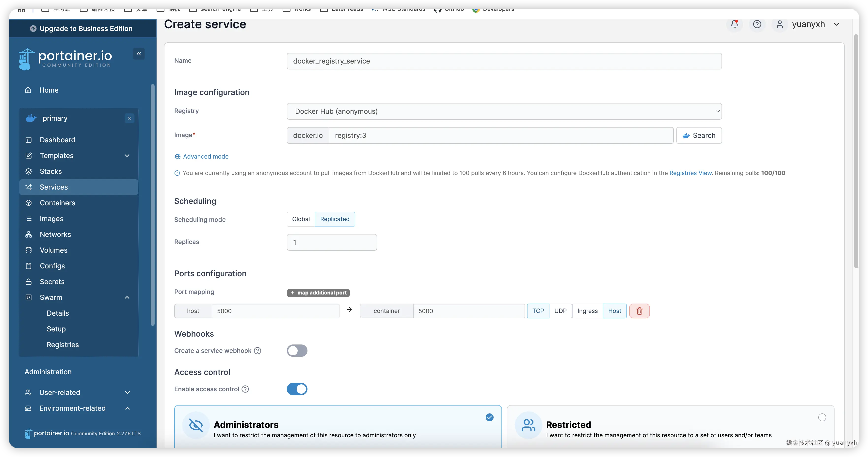Open the Networks section
This screenshot has height=457, width=868.
55,234
